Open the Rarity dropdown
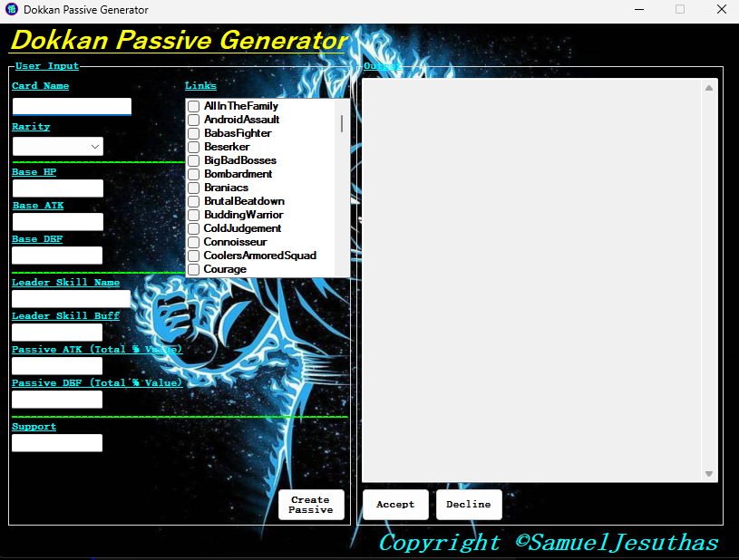The height and width of the screenshot is (560, 739). [57, 147]
